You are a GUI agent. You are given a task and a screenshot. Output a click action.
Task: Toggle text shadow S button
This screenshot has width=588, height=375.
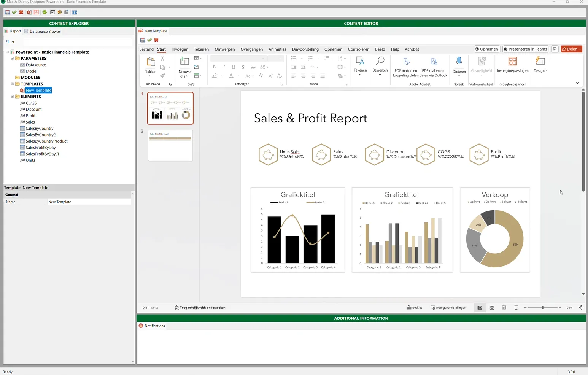click(x=243, y=67)
